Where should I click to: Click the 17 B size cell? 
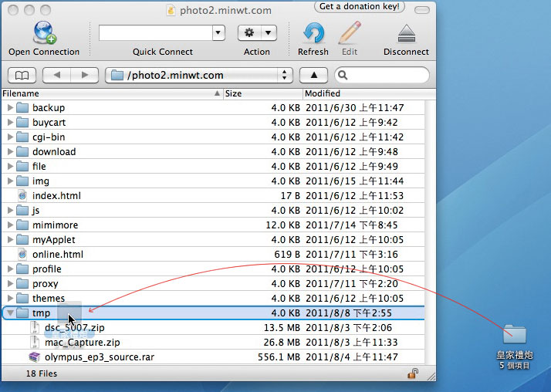[x=290, y=196]
